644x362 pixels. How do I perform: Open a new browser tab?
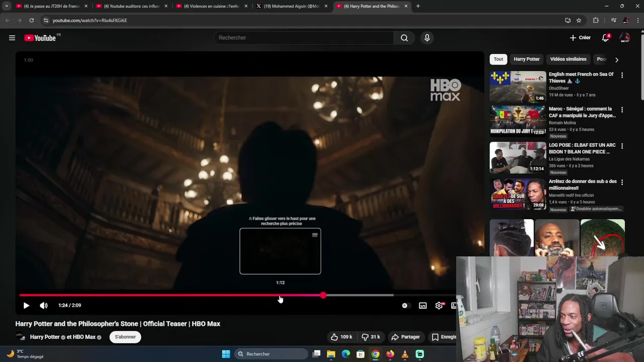point(418,6)
